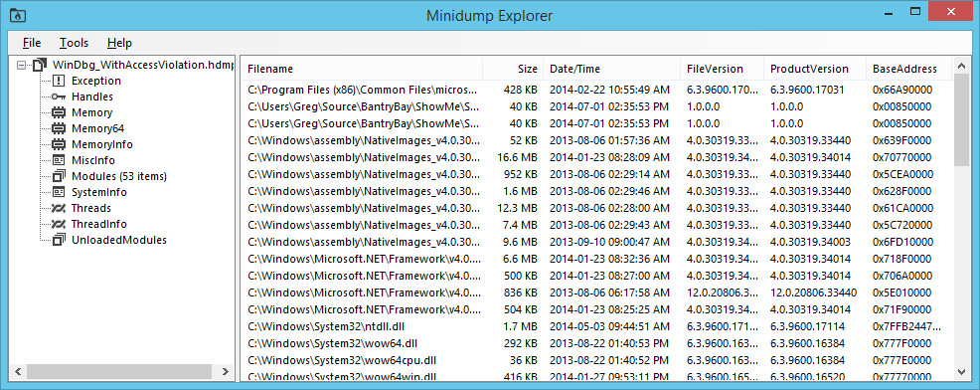Select the wow64cpu.dll module row
The height and width of the screenshot is (390, 980).
click(597, 360)
